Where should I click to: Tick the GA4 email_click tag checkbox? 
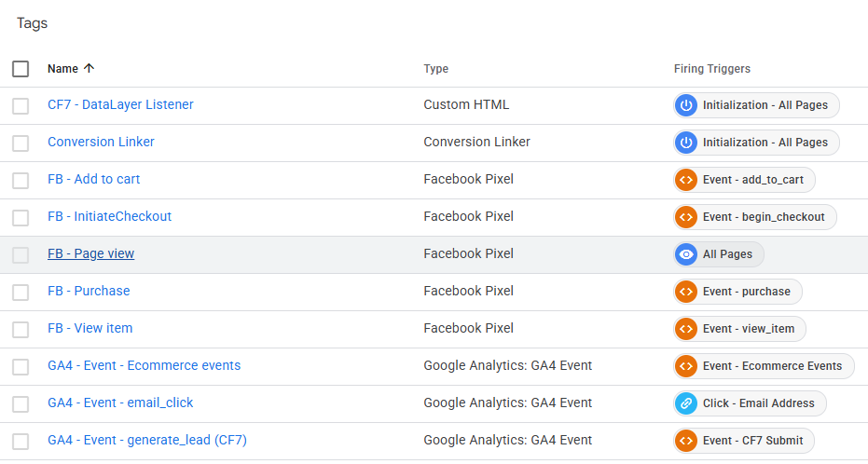21,403
